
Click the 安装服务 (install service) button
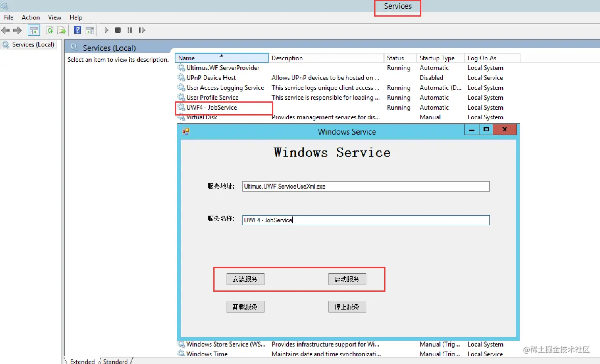[x=245, y=279]
